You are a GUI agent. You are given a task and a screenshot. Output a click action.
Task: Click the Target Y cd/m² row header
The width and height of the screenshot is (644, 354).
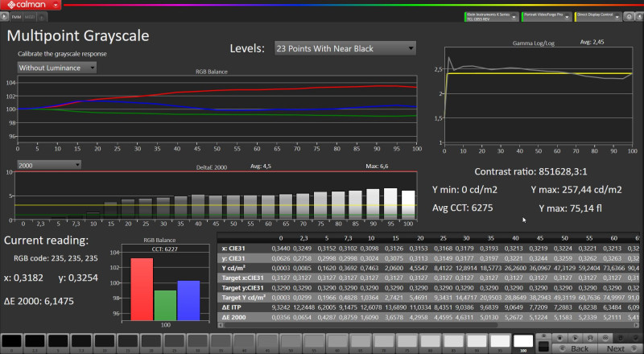click(x=244, y=298)
